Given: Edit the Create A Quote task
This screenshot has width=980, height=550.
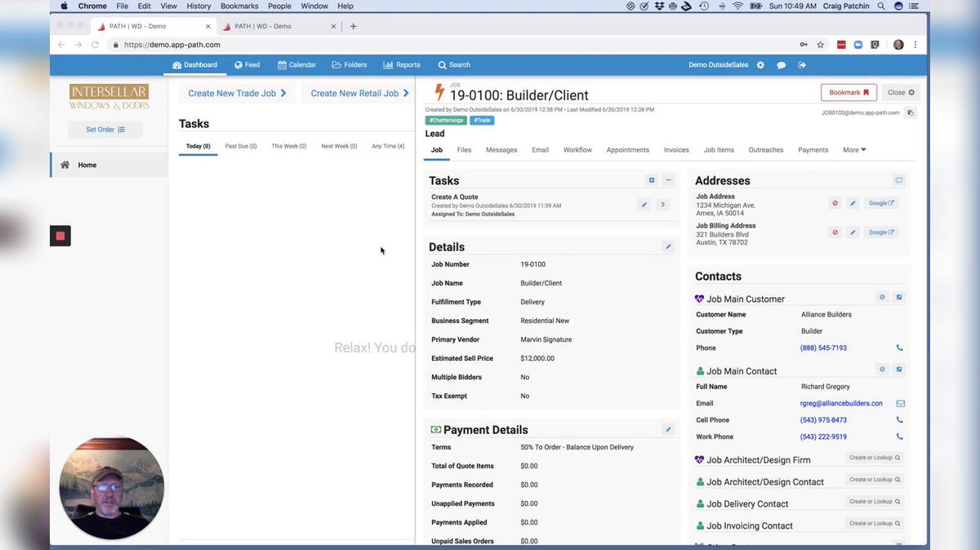Looking at the screenshot, I should click(x=644, y=205).
